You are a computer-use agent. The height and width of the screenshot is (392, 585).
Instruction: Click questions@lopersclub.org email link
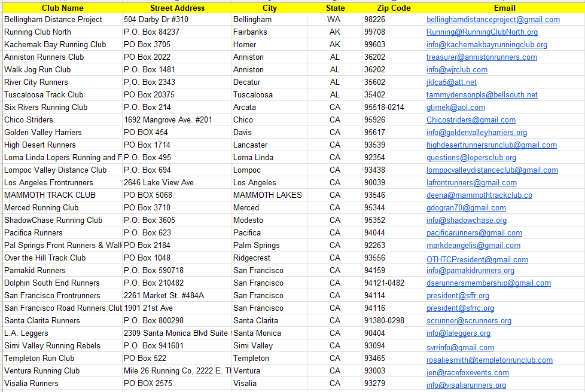tap(471, 158)
